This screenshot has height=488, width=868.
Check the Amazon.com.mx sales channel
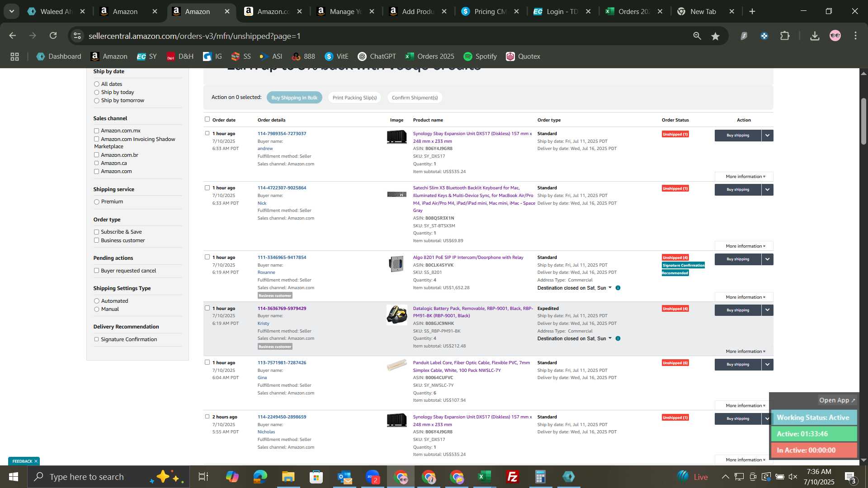click(x=96, y=131)
